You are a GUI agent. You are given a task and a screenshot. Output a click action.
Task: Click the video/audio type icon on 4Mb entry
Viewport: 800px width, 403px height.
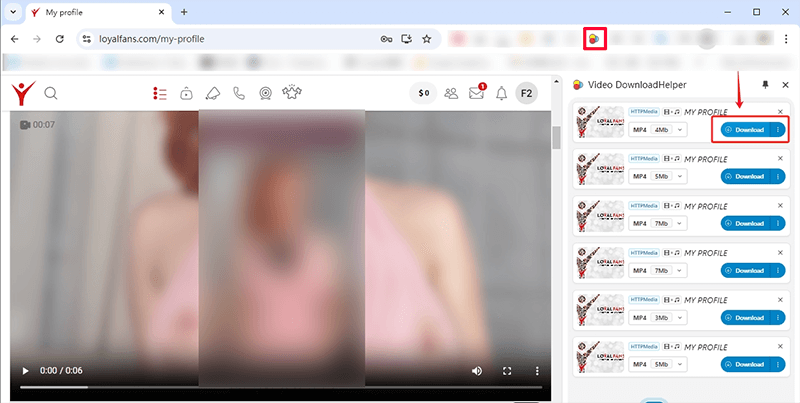click(672, 112)
